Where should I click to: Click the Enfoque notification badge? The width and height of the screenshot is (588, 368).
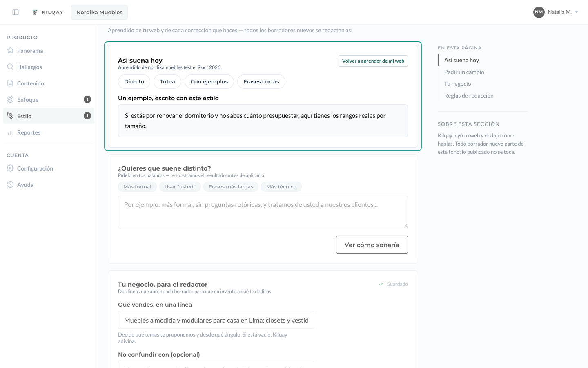coord(87,99)
